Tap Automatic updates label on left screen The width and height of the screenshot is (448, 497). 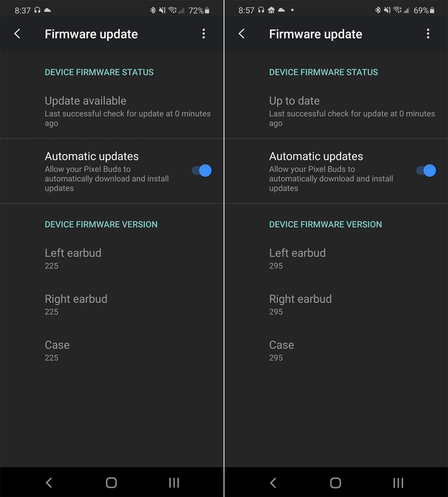click(92, 156)
